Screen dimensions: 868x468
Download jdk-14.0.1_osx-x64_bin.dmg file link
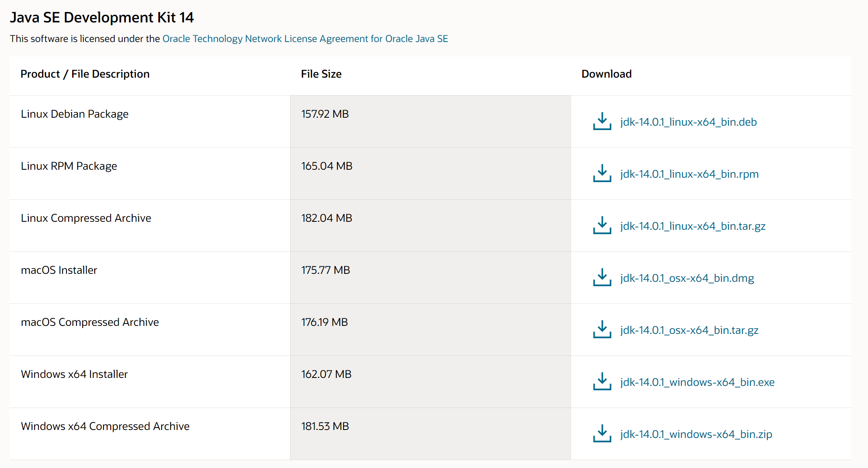(687, 278)
